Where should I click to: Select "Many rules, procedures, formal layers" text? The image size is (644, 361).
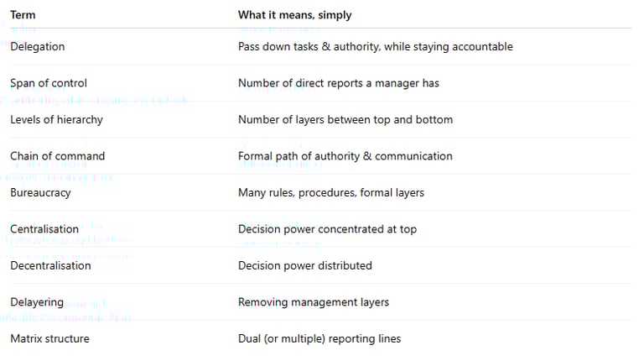click(x=330, y=192)
